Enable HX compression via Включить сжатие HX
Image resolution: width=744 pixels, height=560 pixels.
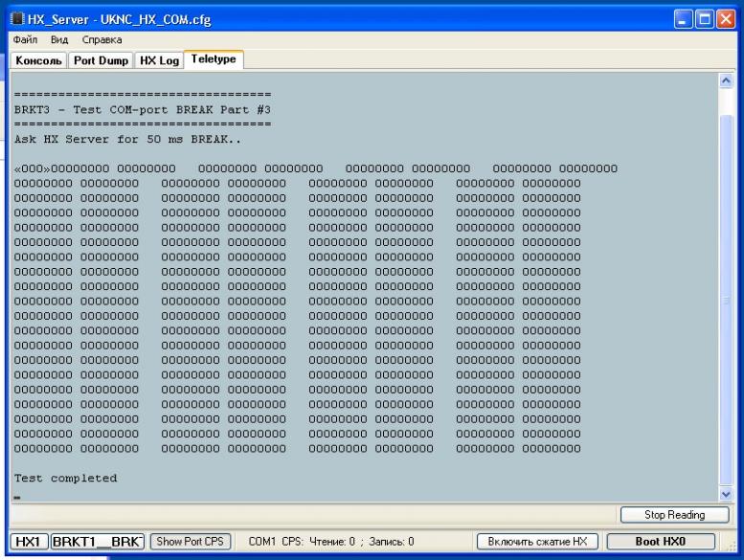point(537,541)
